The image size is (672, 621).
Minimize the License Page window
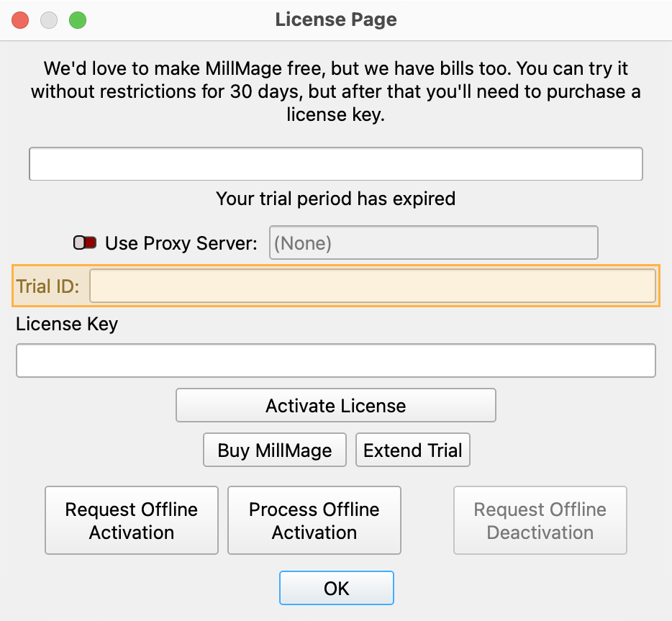click(49, 20)
